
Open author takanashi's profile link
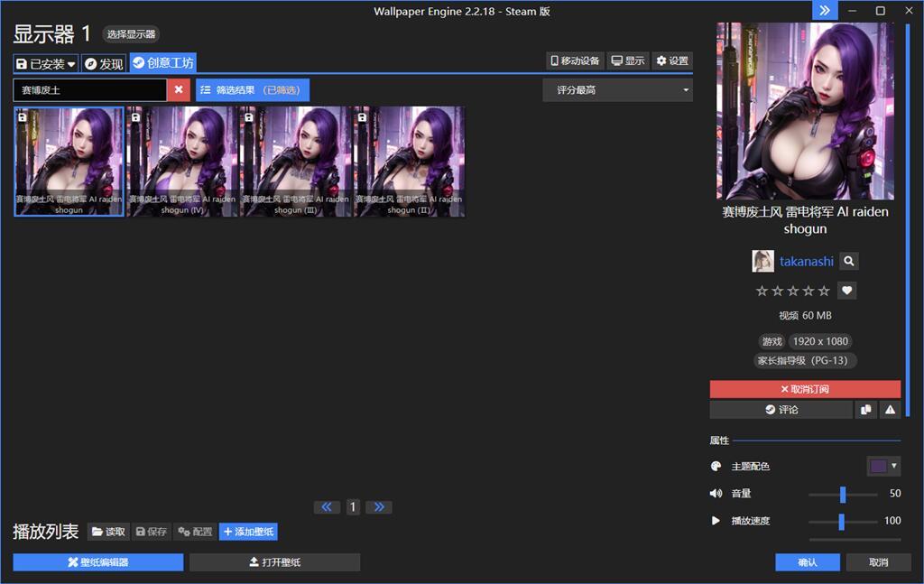(806, 261)
